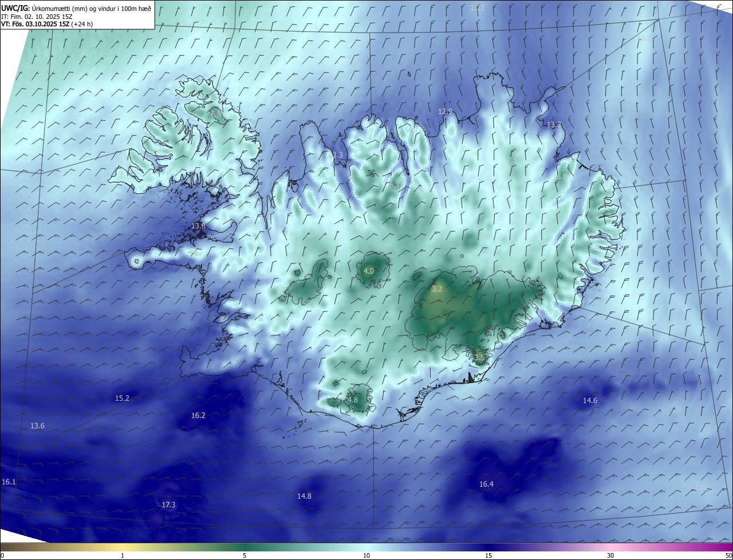Click the colour scale at the 5 tick
733x560 pixels.
(x=245, y=555)
